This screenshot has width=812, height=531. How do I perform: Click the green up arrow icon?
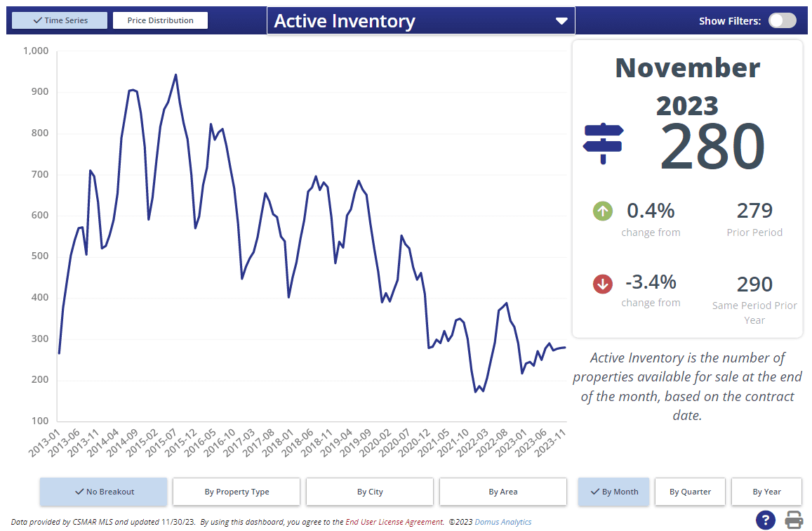[603, 211]
